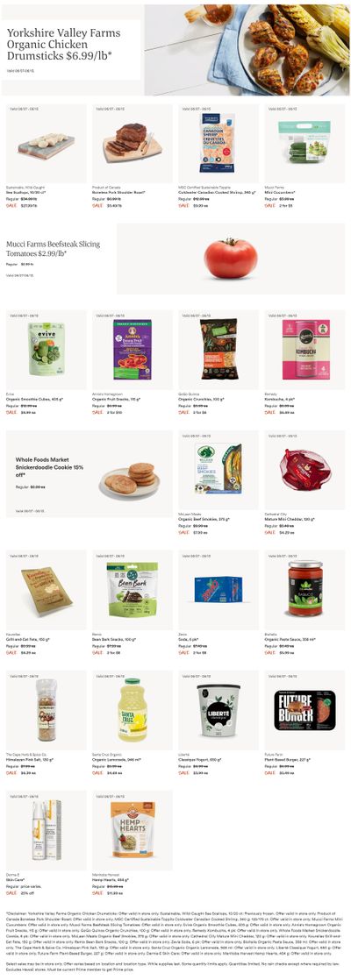Select the Santa Cruz organic lemonade bottle
The width and height of the screenshot is (351, 980).
(132, 710)
